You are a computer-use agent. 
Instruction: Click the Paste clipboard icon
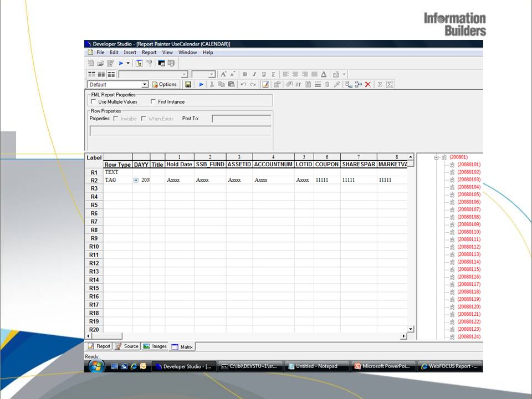(x=231, y=84)
